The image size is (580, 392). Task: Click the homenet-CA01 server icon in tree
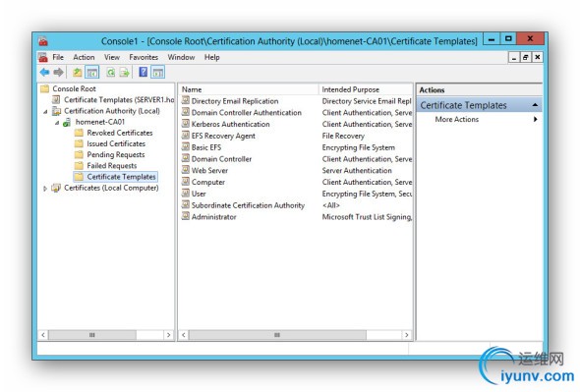[x=67, y=122]
